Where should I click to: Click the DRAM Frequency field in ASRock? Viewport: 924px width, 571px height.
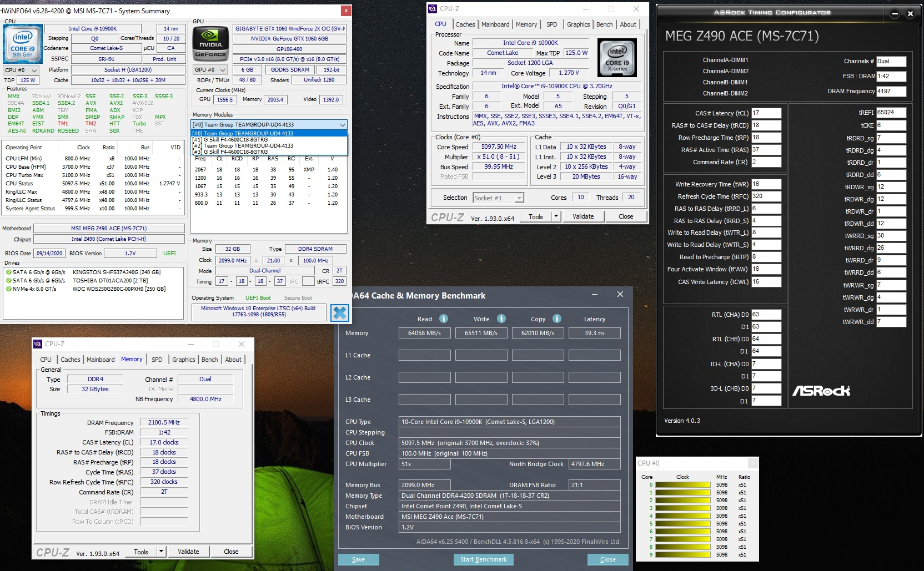pyautogui.click(x=891, y=92)
